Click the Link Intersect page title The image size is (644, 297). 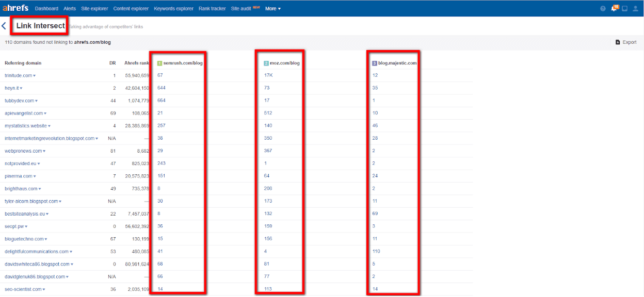(x=41, y=26)
